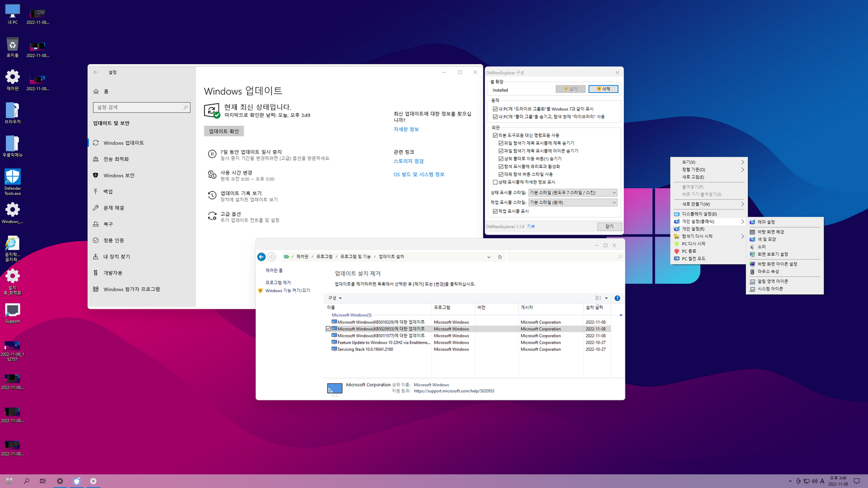The image size is (868, 488).
Task: Expand the 새로 만들기(W) submenu
Action: pyautogui.click(x=743, y=204)
